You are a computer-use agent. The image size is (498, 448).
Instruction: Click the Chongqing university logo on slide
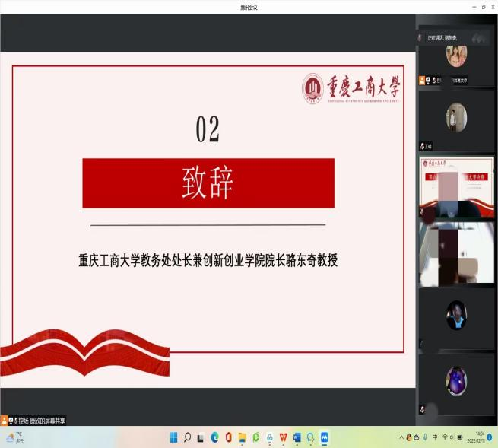point(351,88)
